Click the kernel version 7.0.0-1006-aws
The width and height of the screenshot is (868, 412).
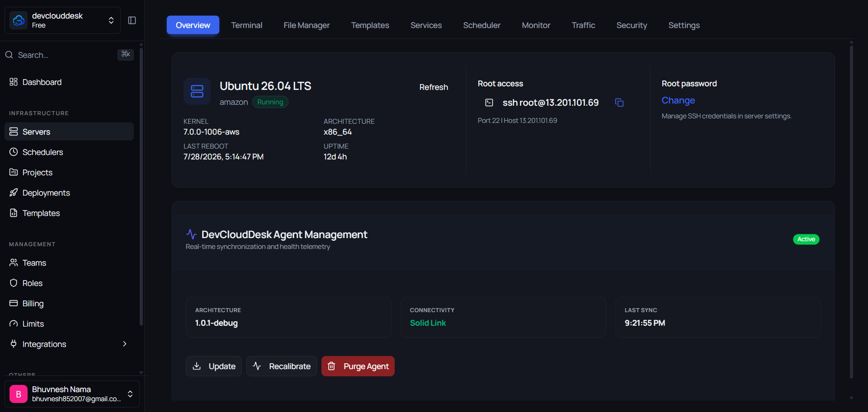(x=212, y=132)
